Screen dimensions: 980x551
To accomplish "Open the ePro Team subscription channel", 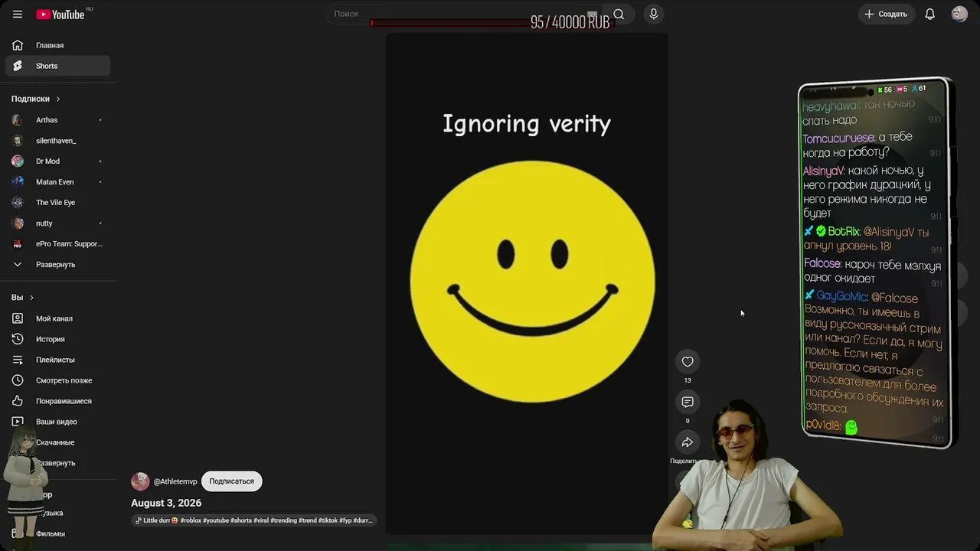I will click(x=57, y=244).
